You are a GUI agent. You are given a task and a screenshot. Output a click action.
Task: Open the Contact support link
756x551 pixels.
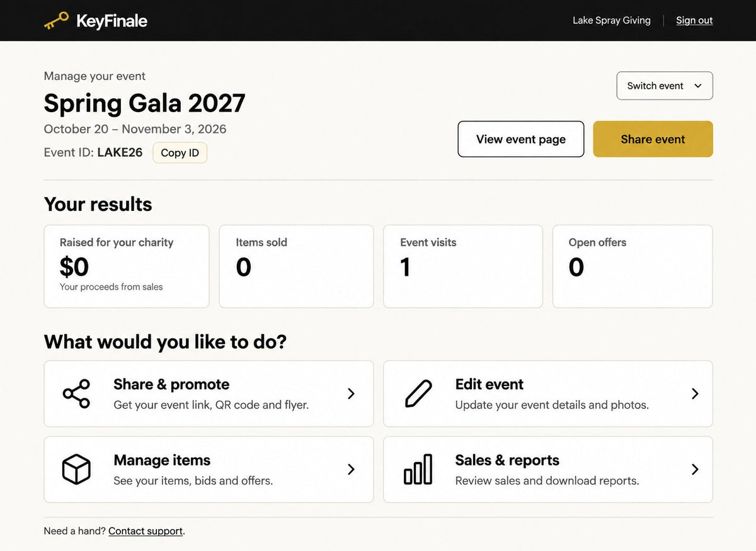pyautogui.click(x=146, y=531)
